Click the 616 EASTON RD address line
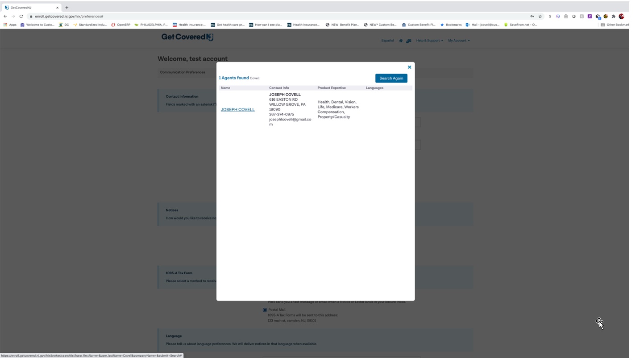The width and height of the screenshot is (644, 363). click(x=283, y=99)
